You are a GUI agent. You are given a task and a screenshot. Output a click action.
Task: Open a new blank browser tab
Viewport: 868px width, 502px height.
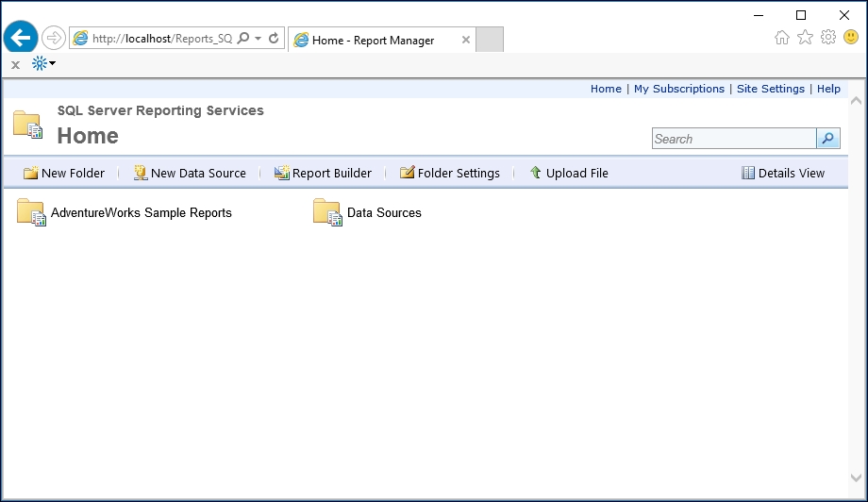(x=490, y=40)
